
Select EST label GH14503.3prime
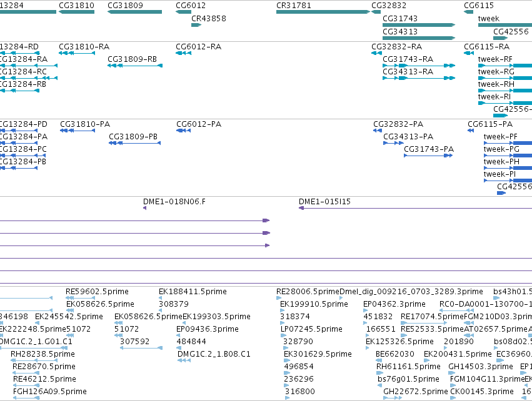pos(481,367)
